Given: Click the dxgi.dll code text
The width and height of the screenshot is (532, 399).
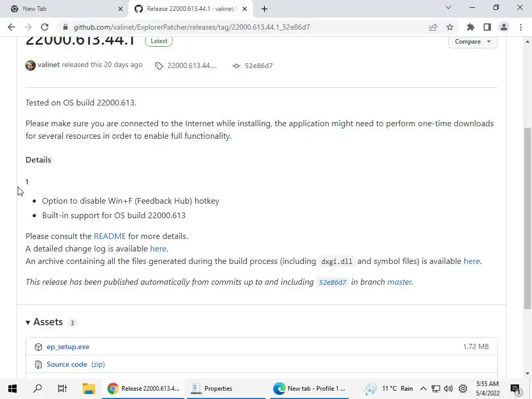Looking at the screenshot, I should (337, 262).
